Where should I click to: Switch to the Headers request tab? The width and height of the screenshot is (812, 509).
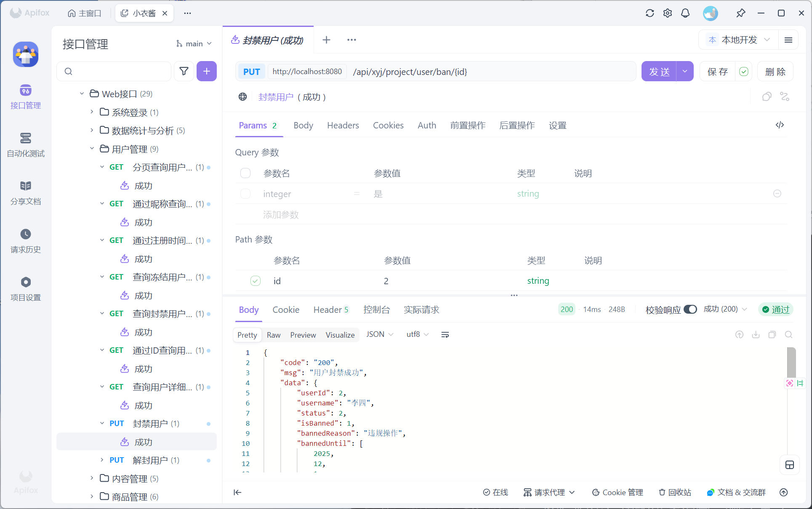pos(343,125)
